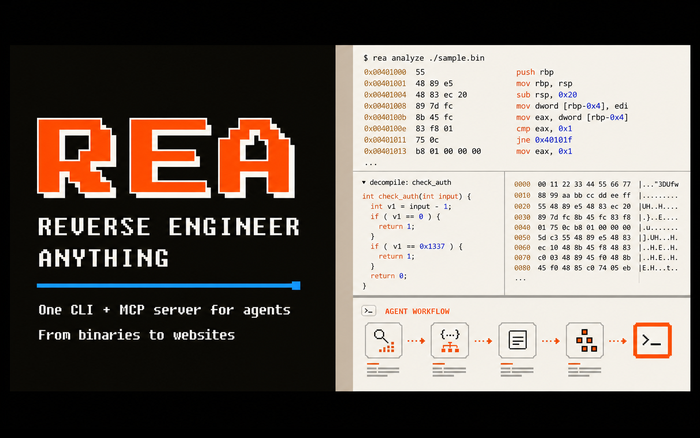Pick hex dump offset 0040
This screenshot has height=438, width=700.
[x=522, y=227]
